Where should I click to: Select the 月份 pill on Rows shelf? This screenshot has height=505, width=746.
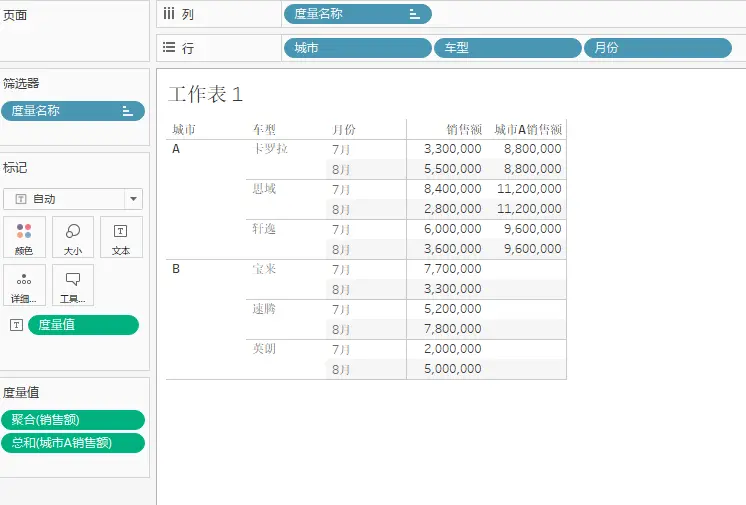(658, 48)
